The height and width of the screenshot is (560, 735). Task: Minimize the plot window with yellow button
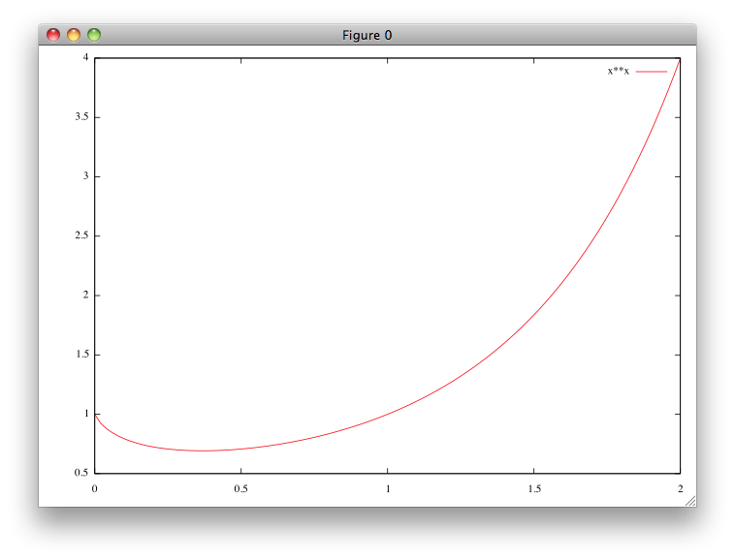click(74, 35)
